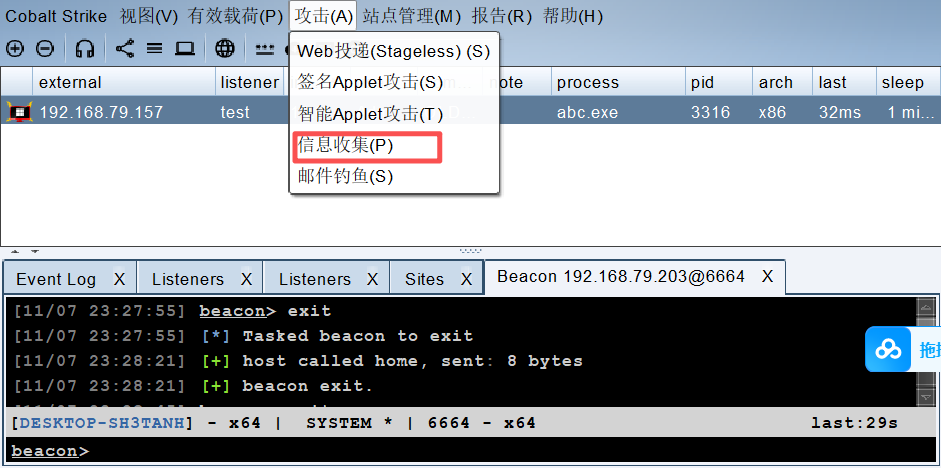Open the 站点管理(M) menu
This screenshot has width=941, height=468.
[412, 16]
